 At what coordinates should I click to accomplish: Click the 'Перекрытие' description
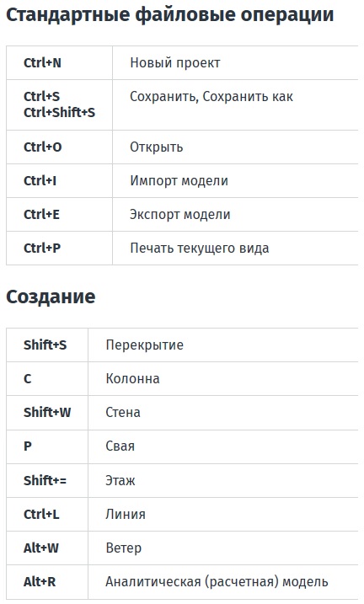pos(144,345)
